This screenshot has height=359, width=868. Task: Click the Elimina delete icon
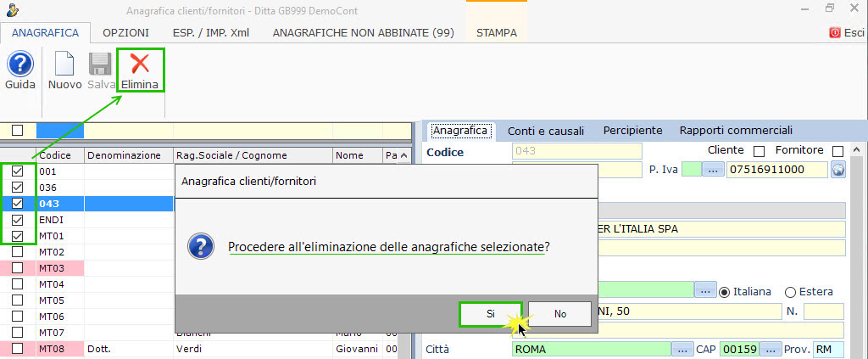point(140,65)
